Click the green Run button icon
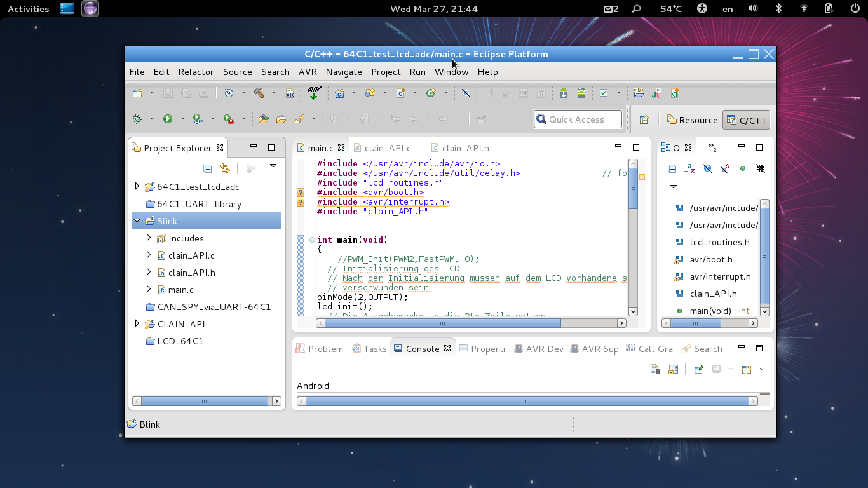Viewport: 868px width, 488px height. point(168,119)
